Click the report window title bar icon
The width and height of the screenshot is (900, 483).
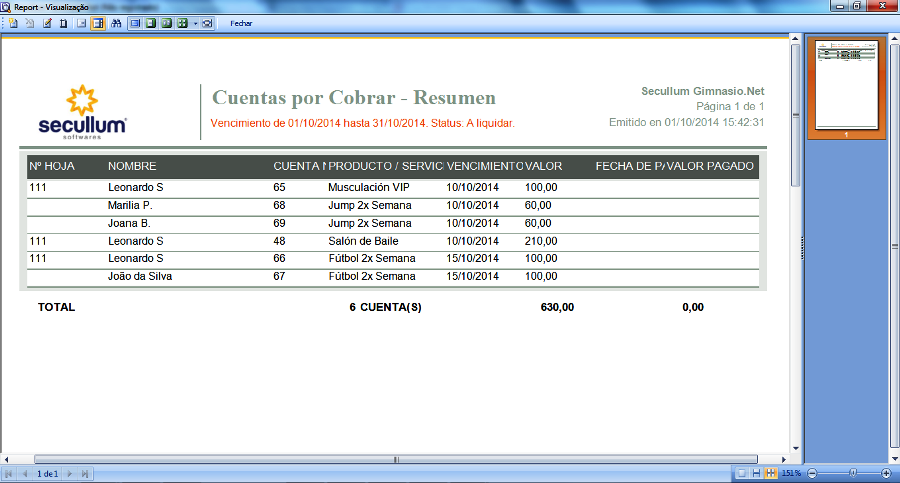(6, 7)
